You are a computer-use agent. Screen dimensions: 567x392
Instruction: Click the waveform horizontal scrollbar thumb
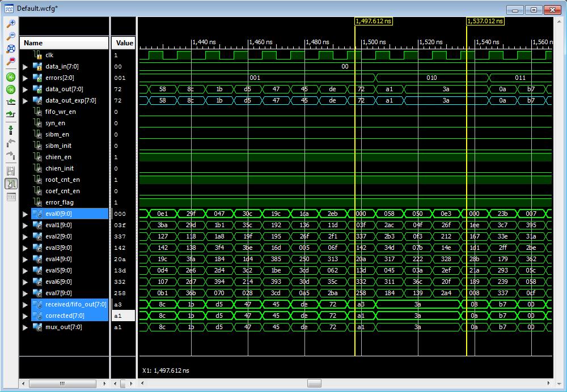click(314, 384)
